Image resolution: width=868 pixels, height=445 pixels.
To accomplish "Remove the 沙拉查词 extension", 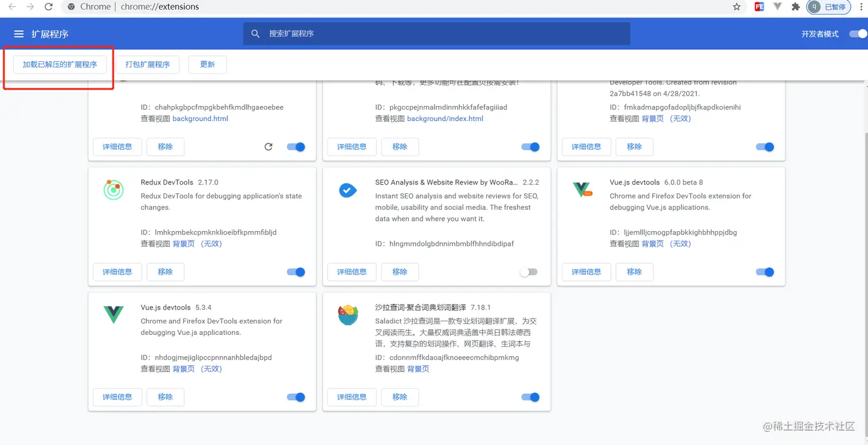I will 400,397.
